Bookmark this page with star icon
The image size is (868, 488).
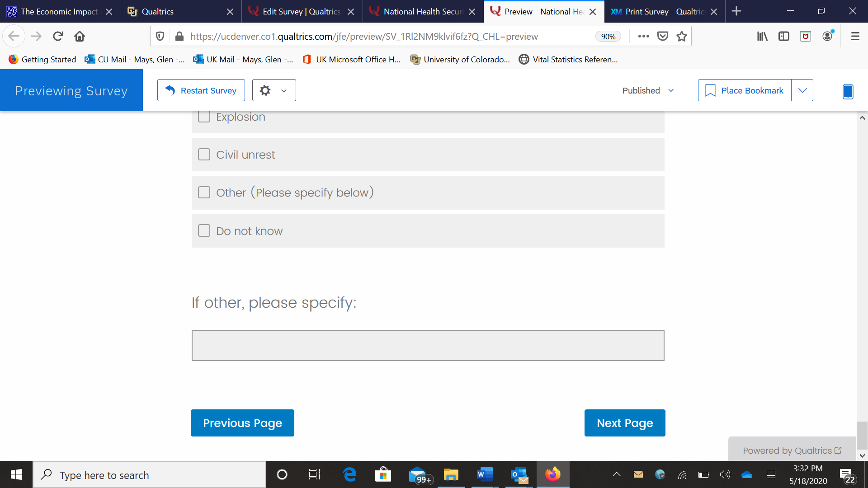(x=682, y=36)
